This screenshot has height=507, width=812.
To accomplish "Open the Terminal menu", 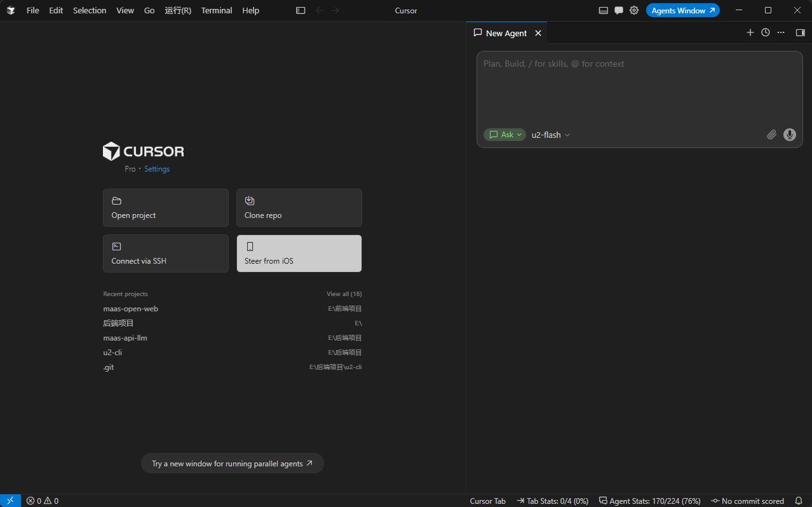I will point(217,10).
